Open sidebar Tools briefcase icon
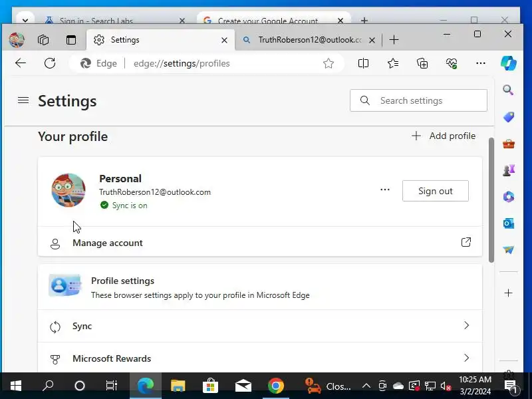This screenshot has width=532, height=399. pyautogui.click(x=508, y=144)
